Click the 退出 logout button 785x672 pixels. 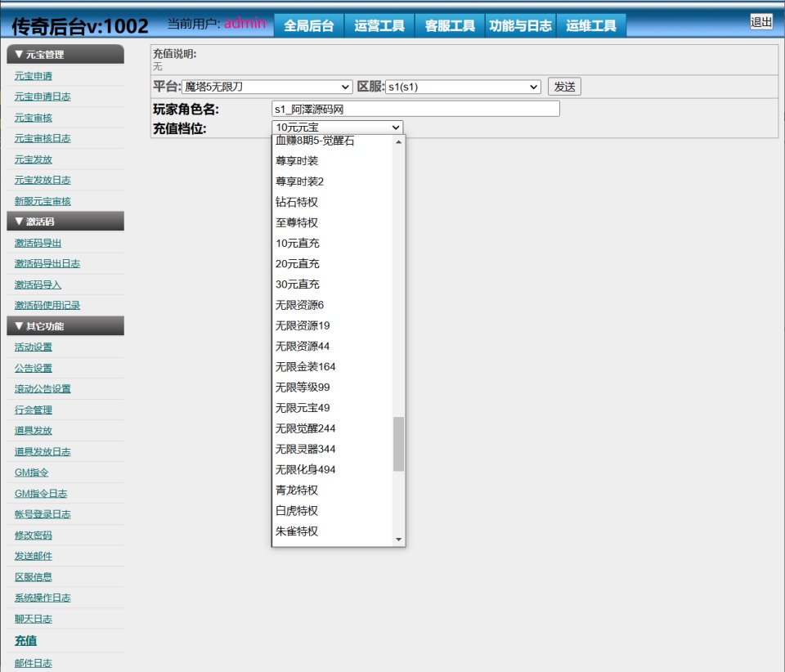point(761,22)
